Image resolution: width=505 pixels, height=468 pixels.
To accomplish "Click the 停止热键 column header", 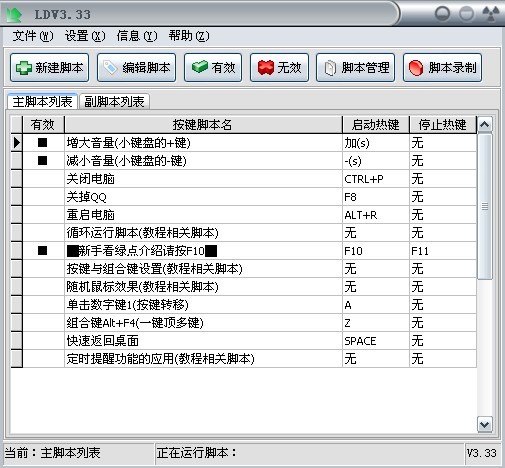I will 443,125.
